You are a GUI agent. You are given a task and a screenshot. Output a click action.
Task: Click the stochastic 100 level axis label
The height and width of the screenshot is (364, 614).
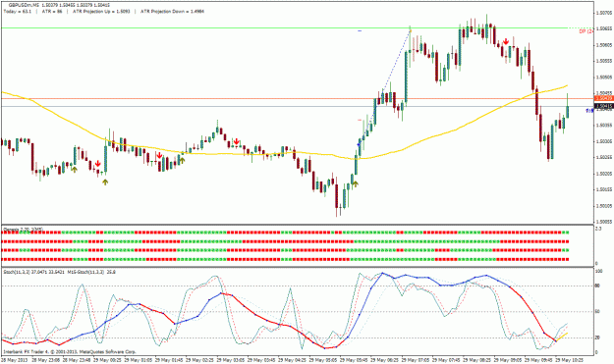pyautogui.click(x=598, y=270)
